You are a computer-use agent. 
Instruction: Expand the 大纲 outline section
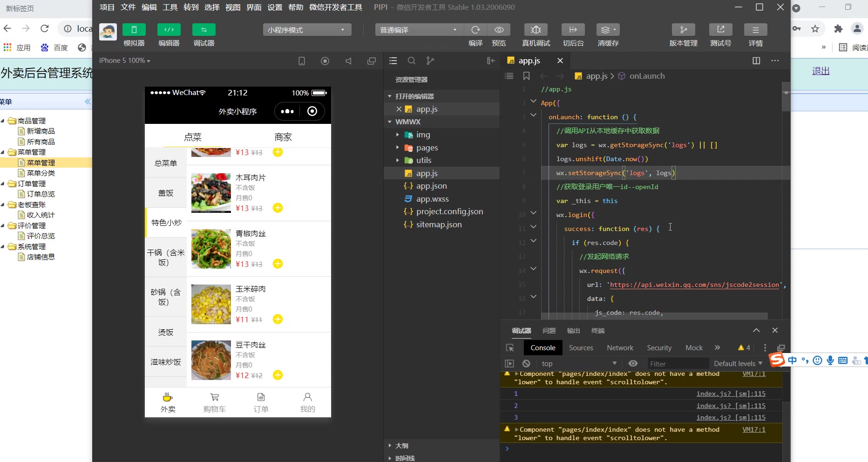[390, 446]
